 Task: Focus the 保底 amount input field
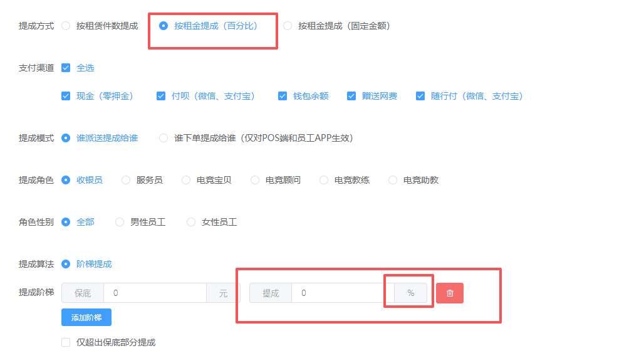click(155, 293)
